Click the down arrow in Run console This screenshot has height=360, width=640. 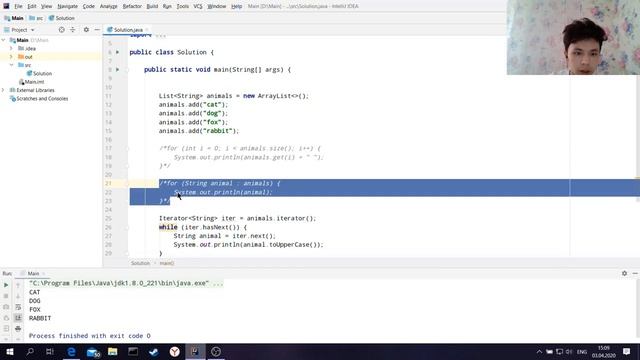(18, 296)
